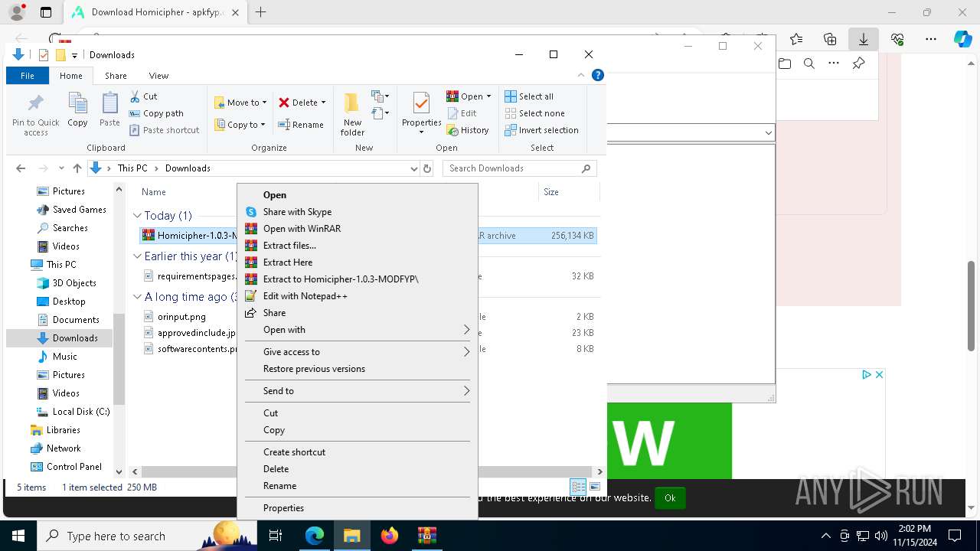Open the ribbon Open dropdown arrow
The height and width of the screenshot is (551, 980).
click(x=488, y=96)
